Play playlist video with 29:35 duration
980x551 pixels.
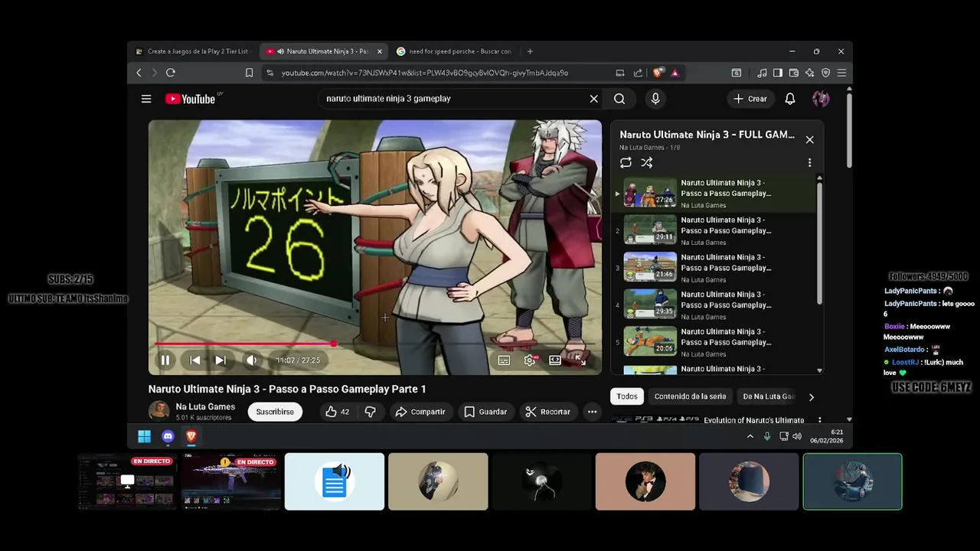(x=714, y=305)
